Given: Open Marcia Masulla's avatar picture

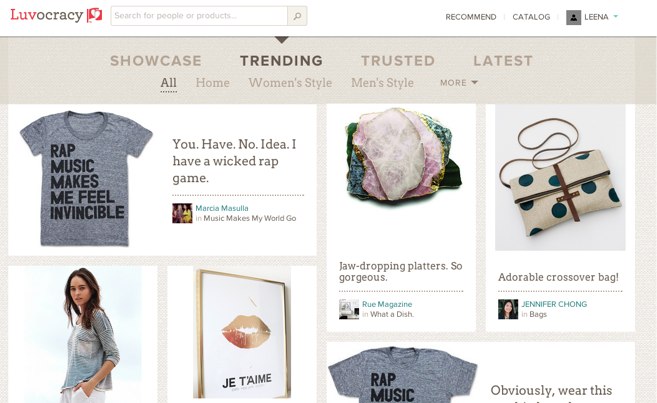Looking at the screenshot, I should tap(182, 213).
